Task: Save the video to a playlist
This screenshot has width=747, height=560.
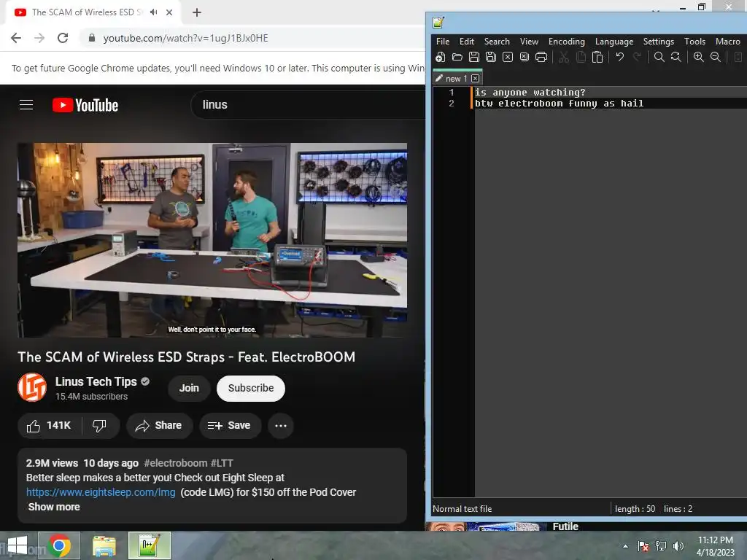Action: [230, 426]
